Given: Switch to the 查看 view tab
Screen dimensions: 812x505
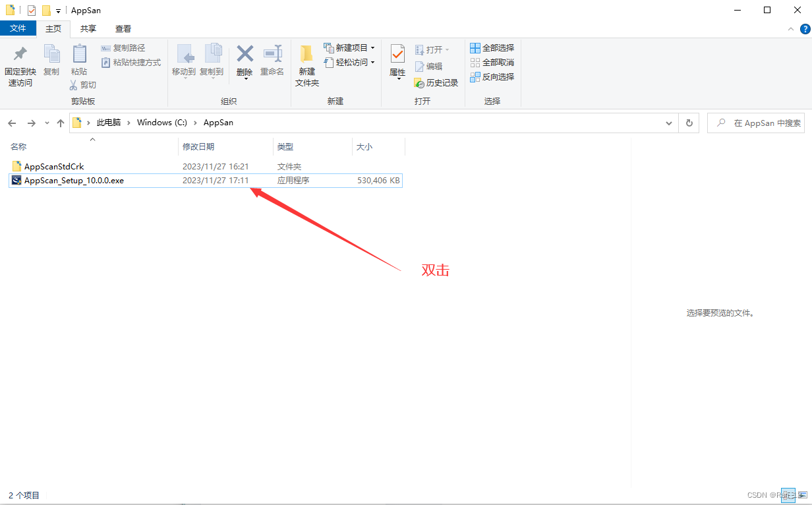Looking at the screenshot, I should tap(123, 28).
